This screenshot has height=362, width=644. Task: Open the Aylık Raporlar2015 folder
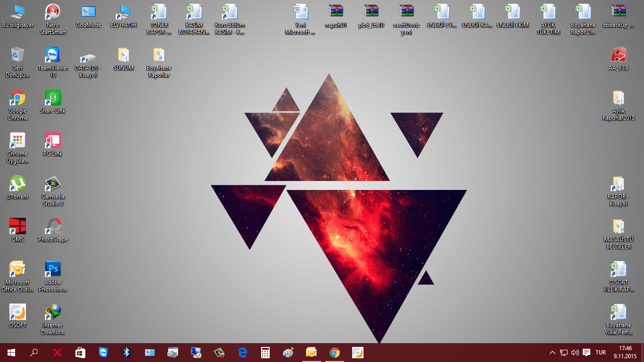[x=619, y=106]
